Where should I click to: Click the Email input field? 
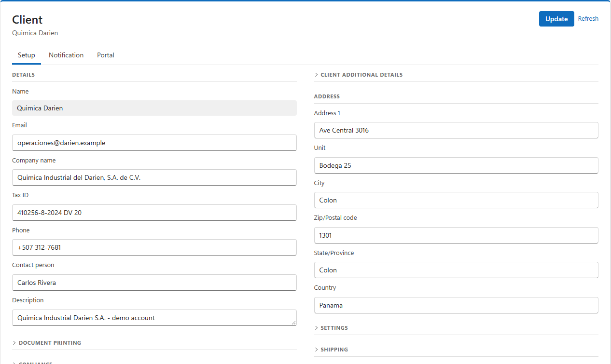pos(154,143)
